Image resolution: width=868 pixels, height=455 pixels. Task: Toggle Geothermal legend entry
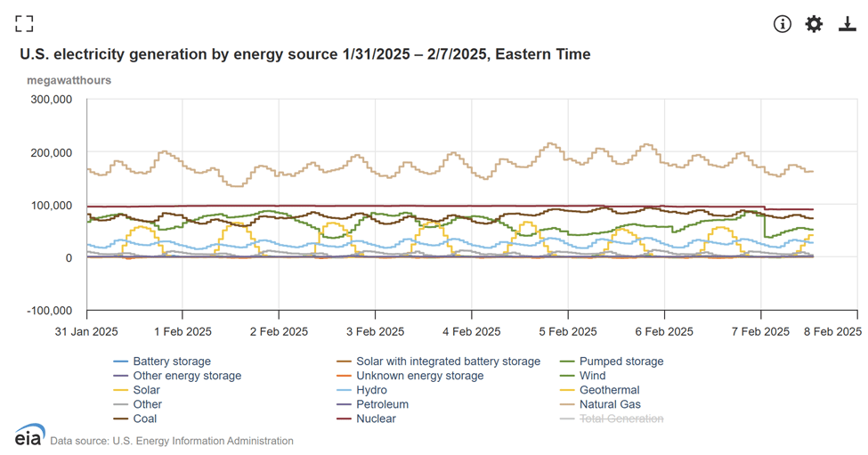609,390
